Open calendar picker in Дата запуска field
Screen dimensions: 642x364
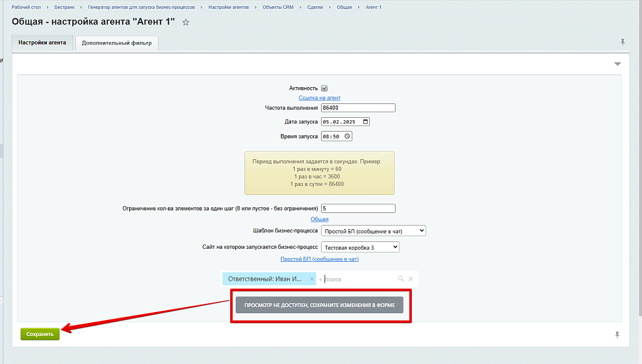[x=366, y=122]
